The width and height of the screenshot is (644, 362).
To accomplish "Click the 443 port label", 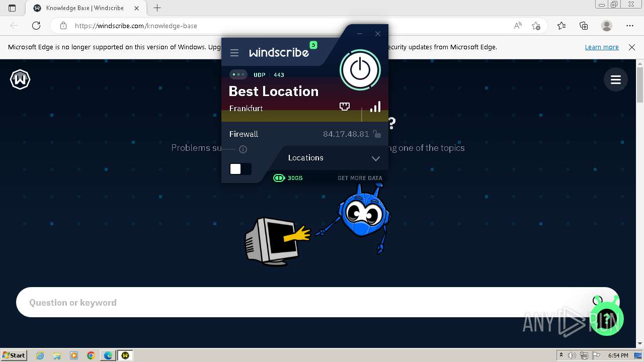I will tap(279, 75).
